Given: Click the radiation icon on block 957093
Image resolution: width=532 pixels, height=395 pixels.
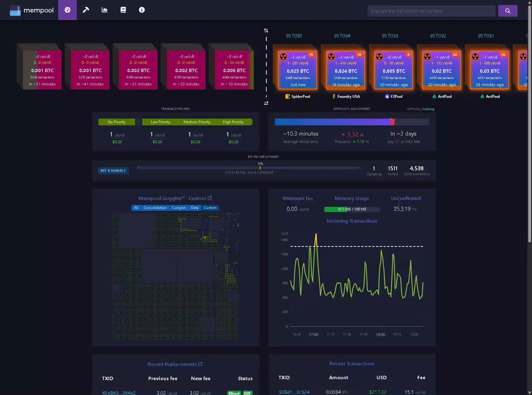Looking at the screenshot, I should [379, 57].
